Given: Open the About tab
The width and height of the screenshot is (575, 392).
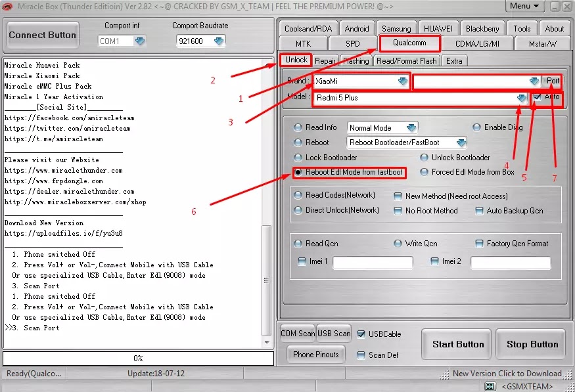Looking at the screenshot, I should tap(554, 29).
